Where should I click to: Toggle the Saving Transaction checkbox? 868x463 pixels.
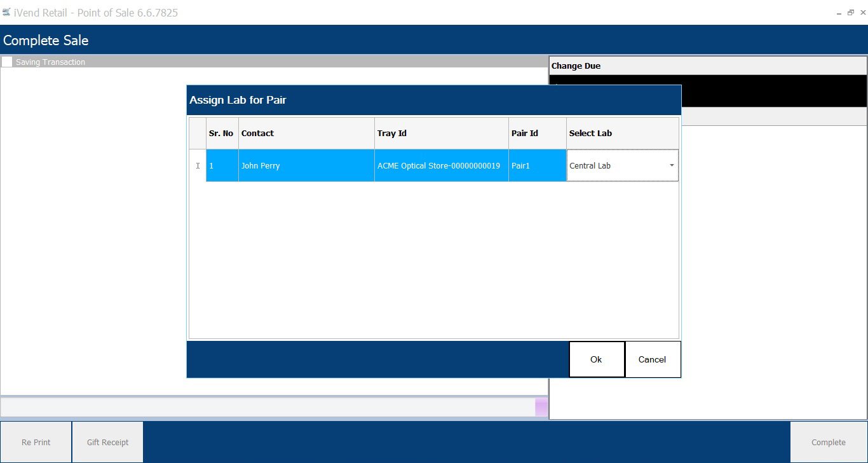(x=7, y=62)
